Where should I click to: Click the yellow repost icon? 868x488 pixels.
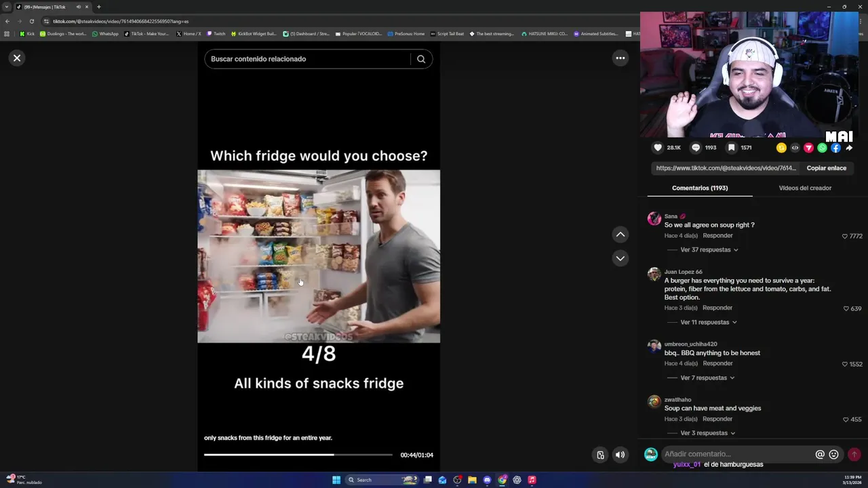coord(781,148)
